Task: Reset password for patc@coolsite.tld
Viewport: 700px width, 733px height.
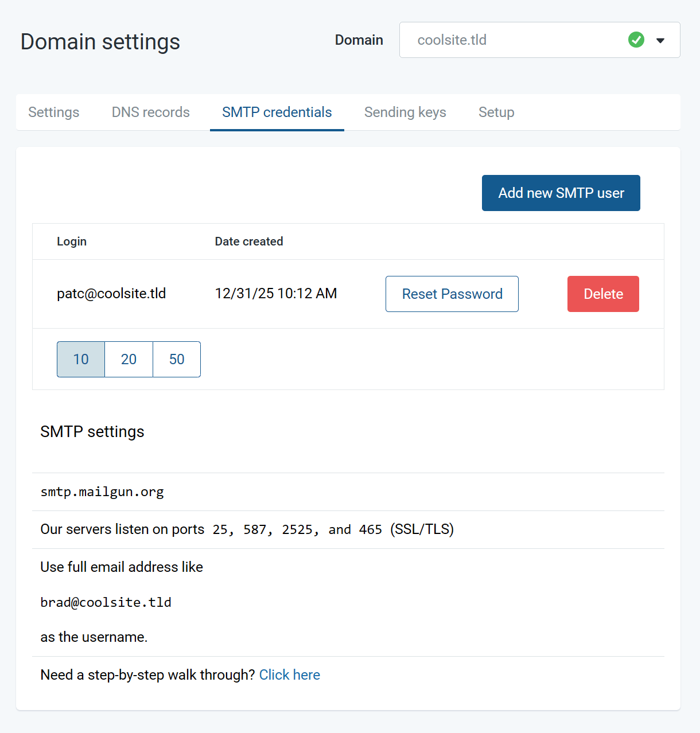Action: (x=452, y=294)
